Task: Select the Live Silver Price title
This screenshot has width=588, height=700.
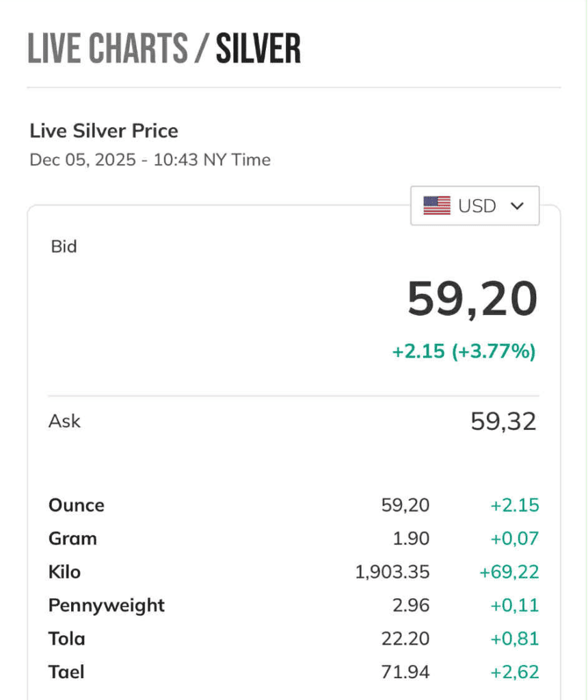Action: pos(104,131)
